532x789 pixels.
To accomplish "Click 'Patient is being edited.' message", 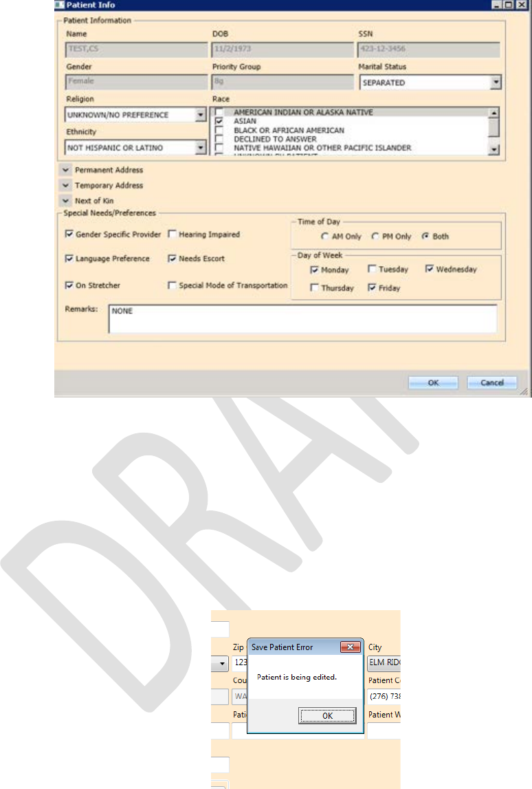I will click(x=297, y=678).
